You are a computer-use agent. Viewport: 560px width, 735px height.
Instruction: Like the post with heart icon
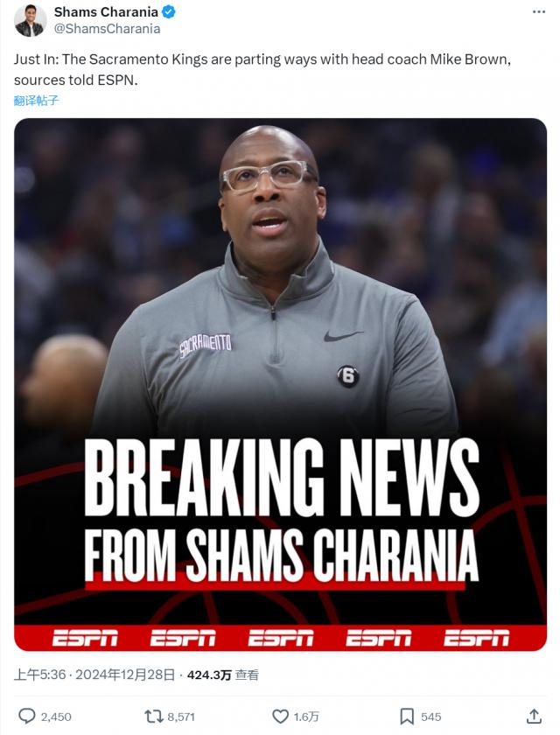pyautogui.click(x=280, y=717)
